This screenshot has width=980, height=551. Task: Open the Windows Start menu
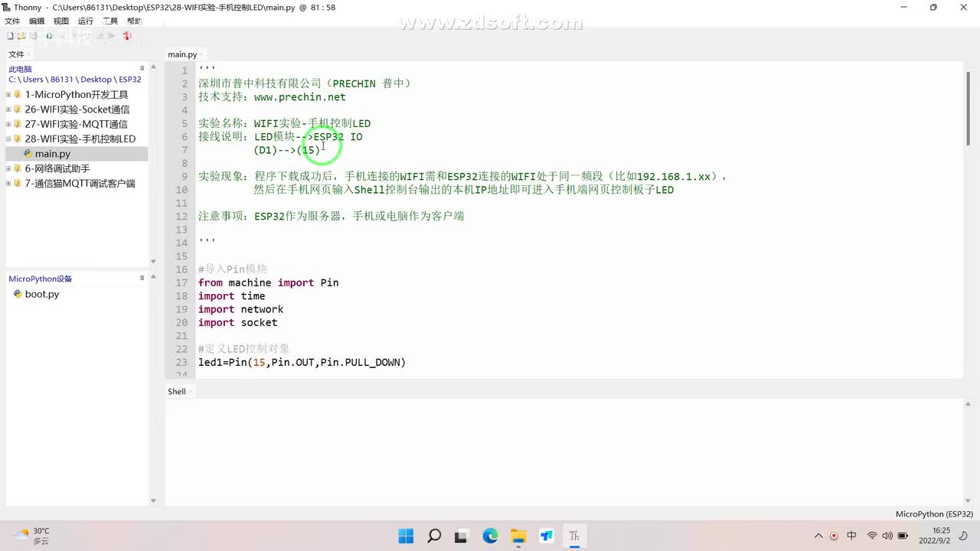pos(406,536)
